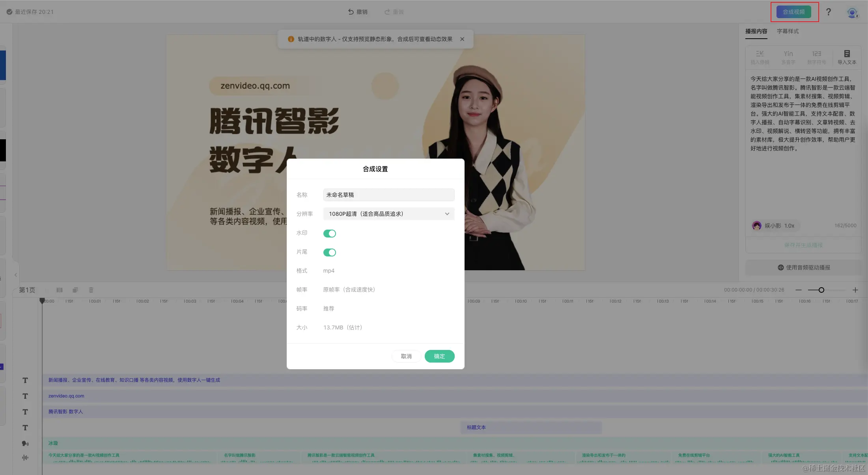Screen dimensions: 868x475
Task: Open the help question mark icon
Action: point(829,12)
